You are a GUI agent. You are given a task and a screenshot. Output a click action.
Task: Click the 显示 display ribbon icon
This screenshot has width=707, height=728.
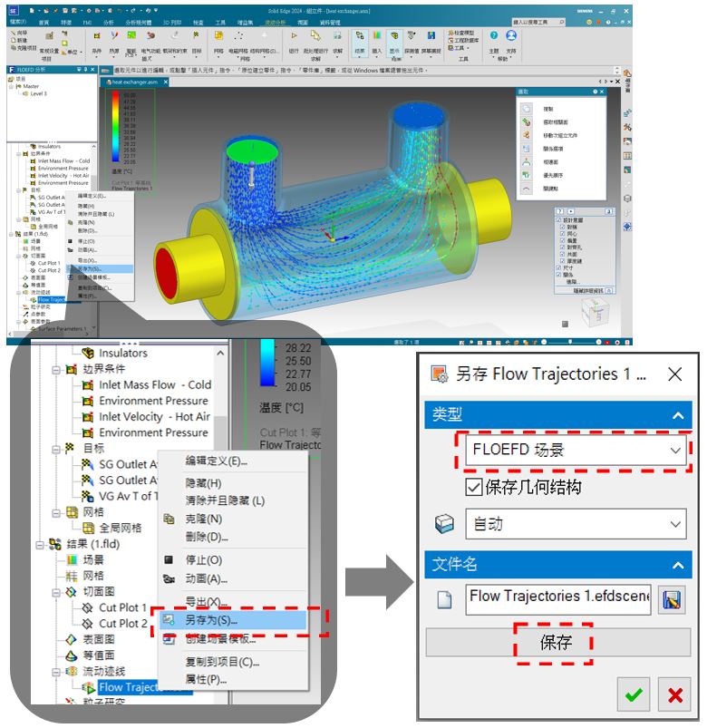394,35
